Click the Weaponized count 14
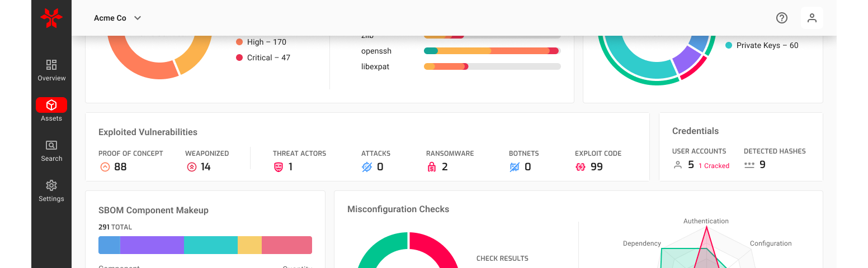This screenshot has width=868, height=268. pos(206,166)
